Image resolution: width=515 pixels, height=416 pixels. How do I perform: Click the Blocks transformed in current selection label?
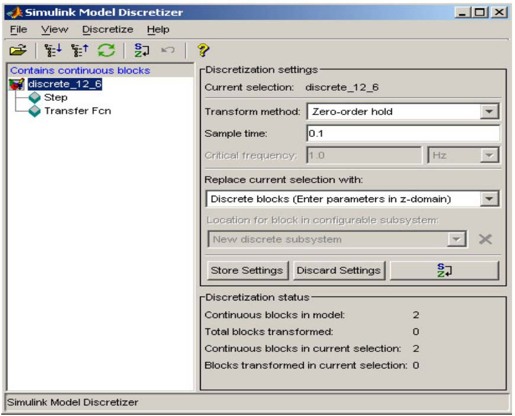pos(306,365)
